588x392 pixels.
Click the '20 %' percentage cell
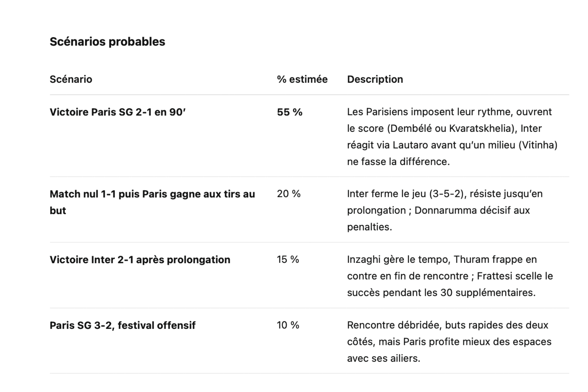(x=288, y=194)
